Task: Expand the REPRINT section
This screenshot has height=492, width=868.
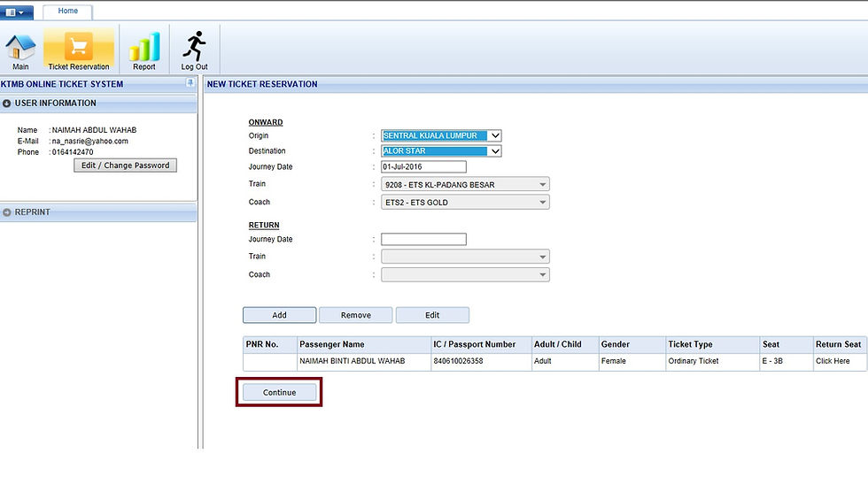Action: coord(98,212)
